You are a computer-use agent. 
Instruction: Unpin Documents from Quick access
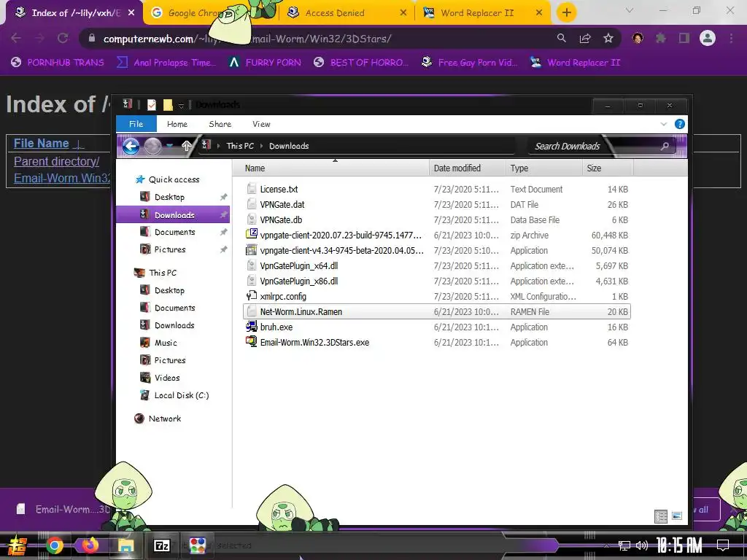click(x=223, y=233)
